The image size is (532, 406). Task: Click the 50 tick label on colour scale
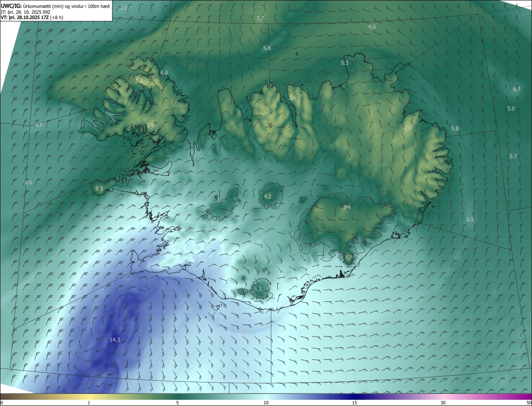coord(529,403)
